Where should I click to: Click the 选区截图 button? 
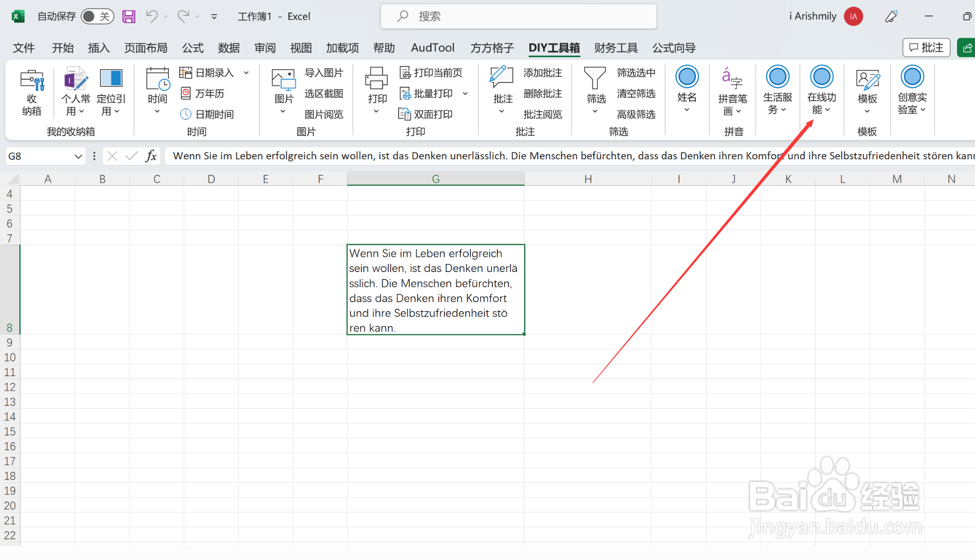324,93
